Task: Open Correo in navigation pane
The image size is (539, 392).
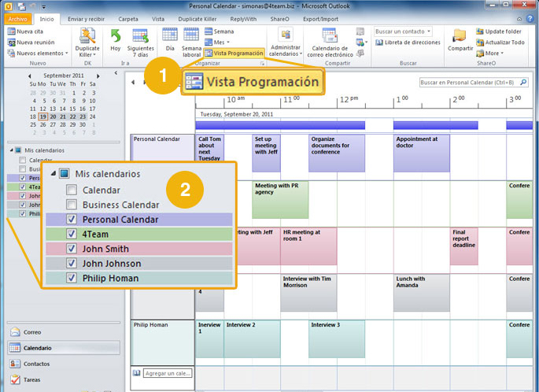Action: click(x=64, y=332)
